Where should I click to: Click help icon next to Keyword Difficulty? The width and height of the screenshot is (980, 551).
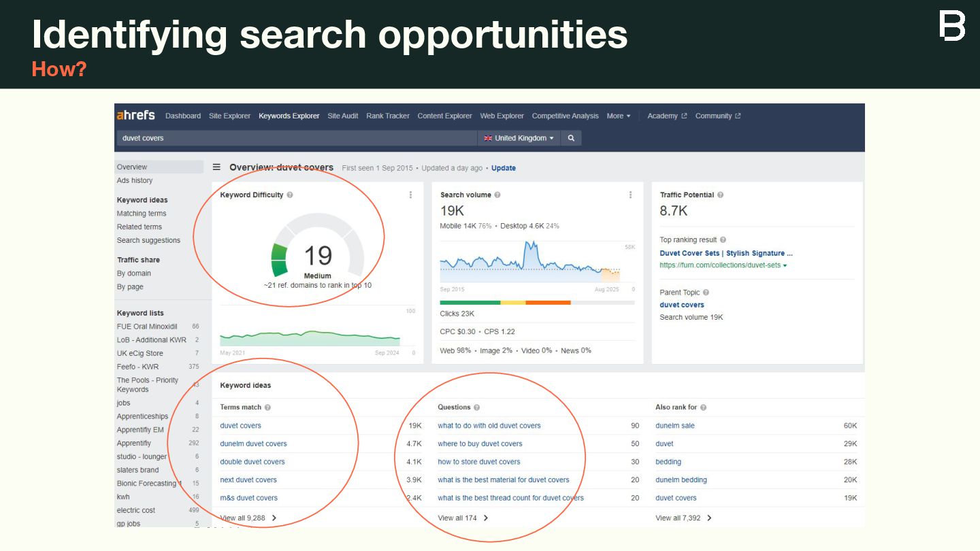point(290,195)
